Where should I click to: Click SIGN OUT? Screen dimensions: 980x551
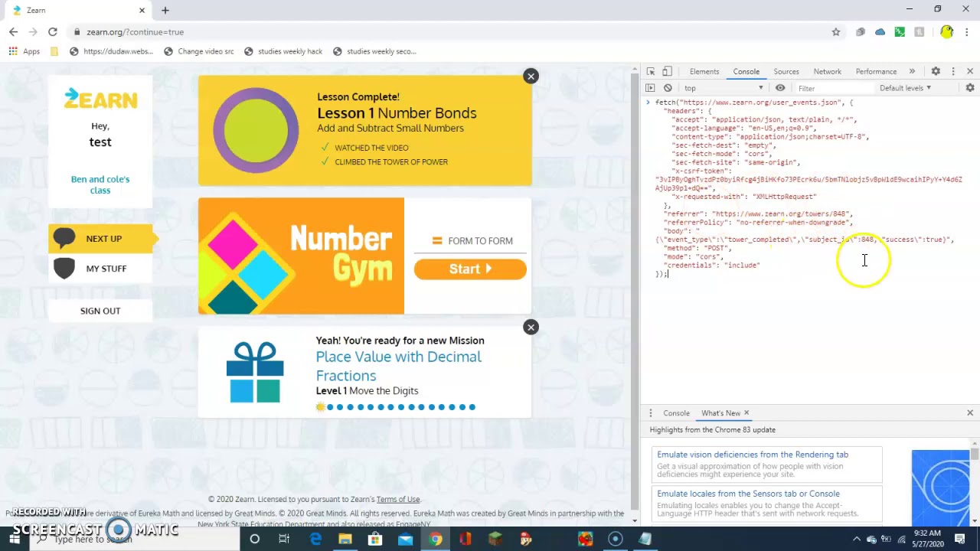coord(100,311)
